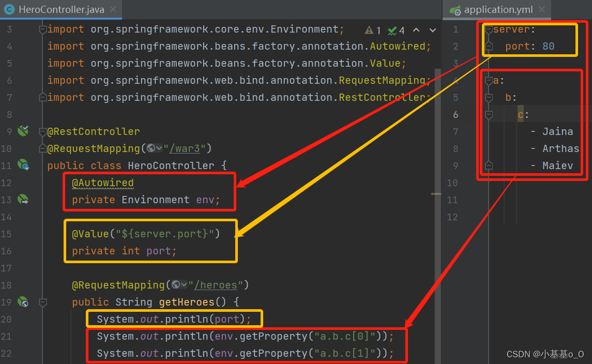
Task: Click the "a.b.c[1]" string literal
Action: tap(345, 353)
